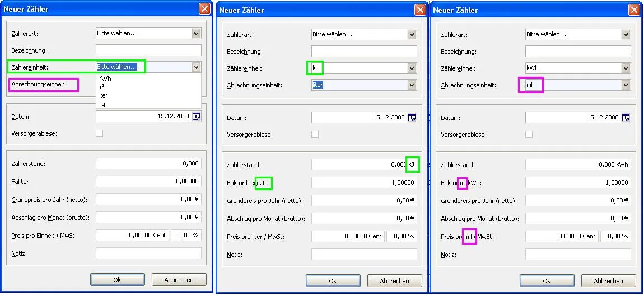Click Bezeichnung text field in middle dialog
644x295 pixels.
click(364, 52)
